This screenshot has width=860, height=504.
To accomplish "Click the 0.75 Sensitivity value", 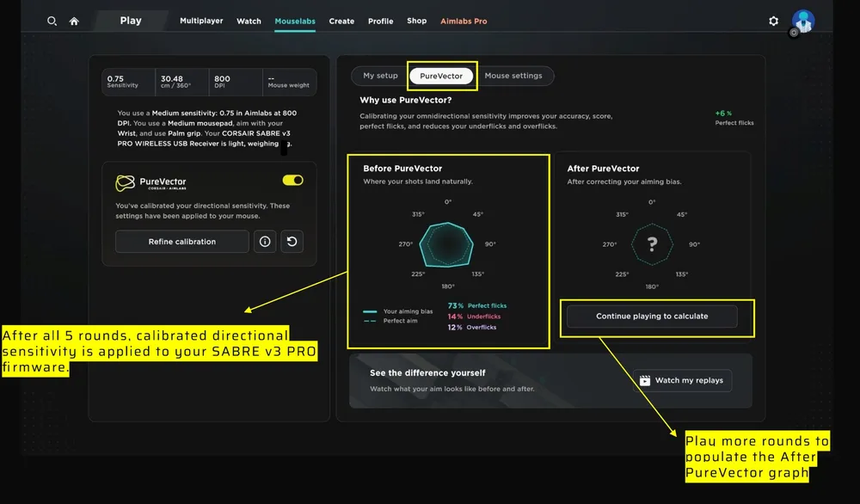I will coord(129,82).
